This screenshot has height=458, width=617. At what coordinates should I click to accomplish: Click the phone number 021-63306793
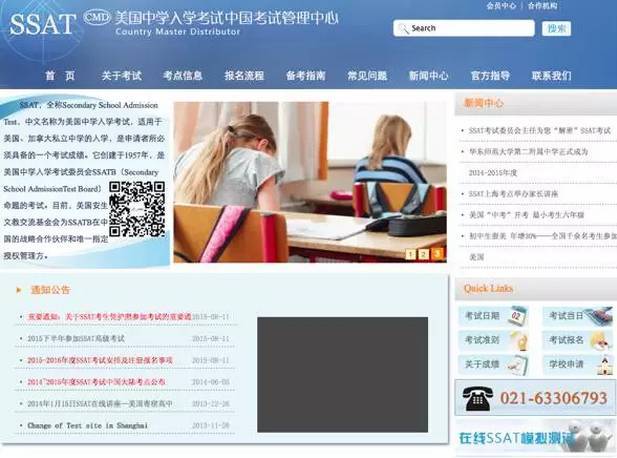pyautogui.click(x=554, y=398)
